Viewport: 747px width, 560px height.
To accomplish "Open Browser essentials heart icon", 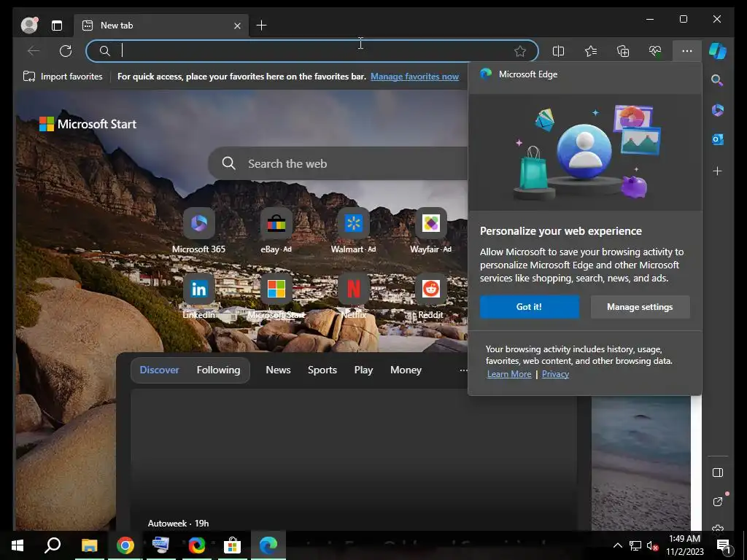I will (655, 51).
